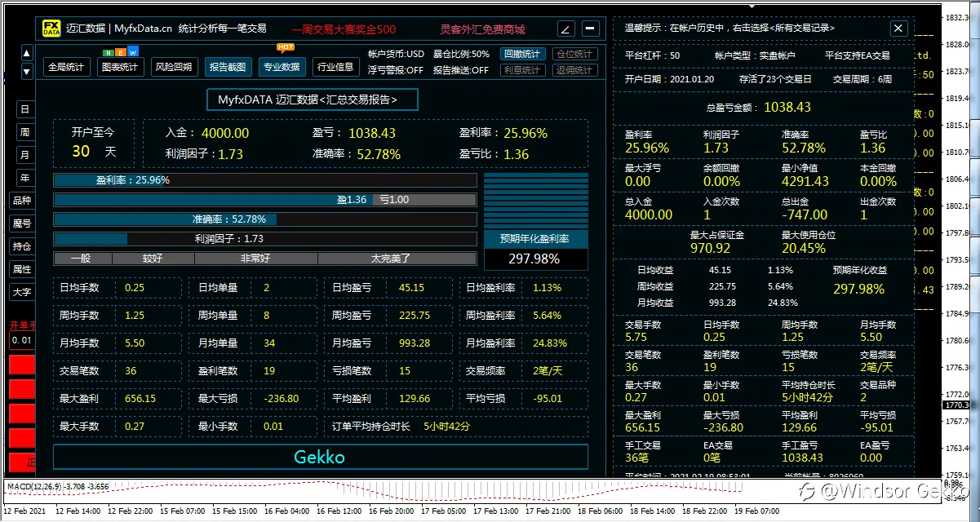This screenshot has width=980, height=522.
Task: Open the 报告截图 tab
Action: click(x=228, y=67)
